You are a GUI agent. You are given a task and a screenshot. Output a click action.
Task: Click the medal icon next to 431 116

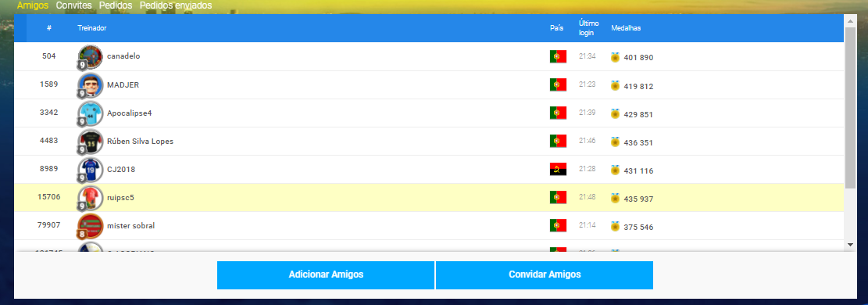615,170
